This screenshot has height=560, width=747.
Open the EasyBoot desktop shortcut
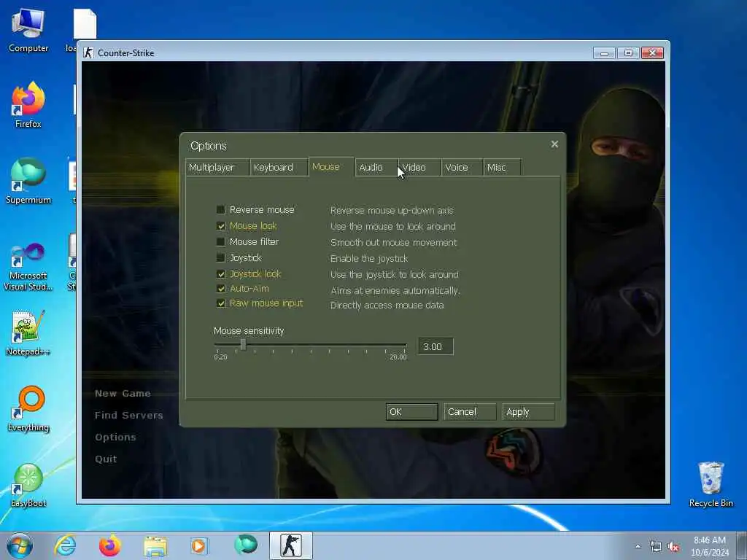click(x=28, y=485)
